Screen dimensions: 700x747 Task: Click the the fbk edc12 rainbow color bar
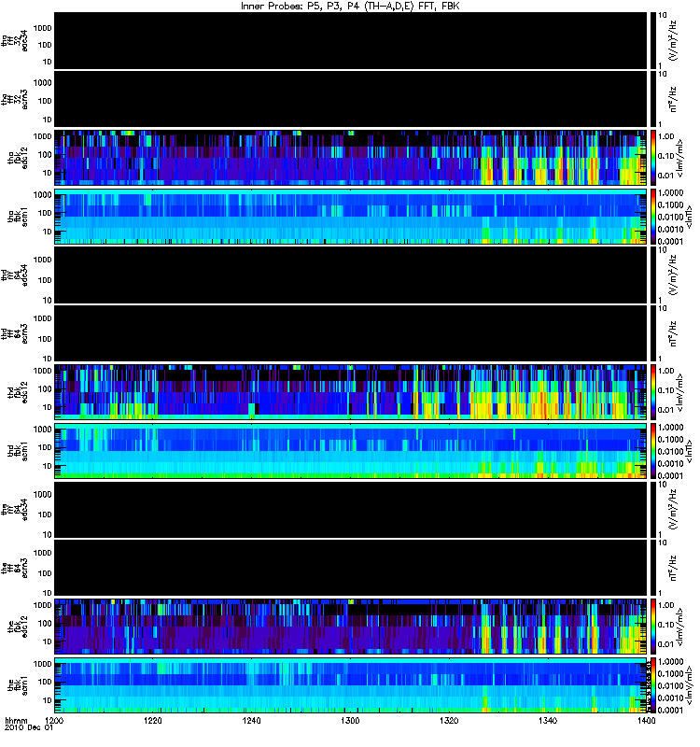(x=653, y=627)
